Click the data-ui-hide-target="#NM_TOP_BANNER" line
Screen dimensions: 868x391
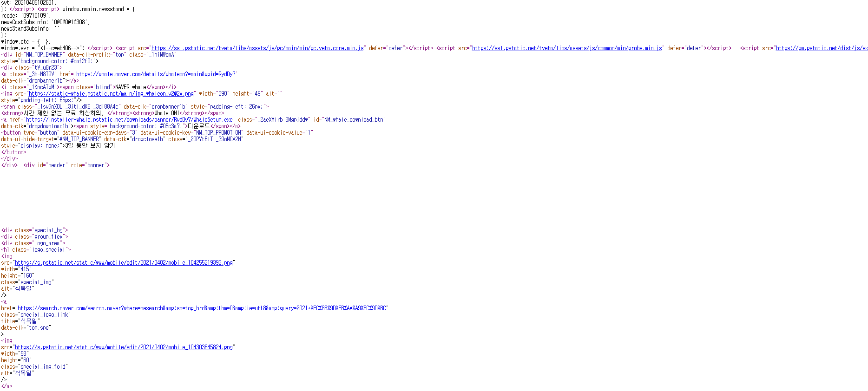(122, 139)
